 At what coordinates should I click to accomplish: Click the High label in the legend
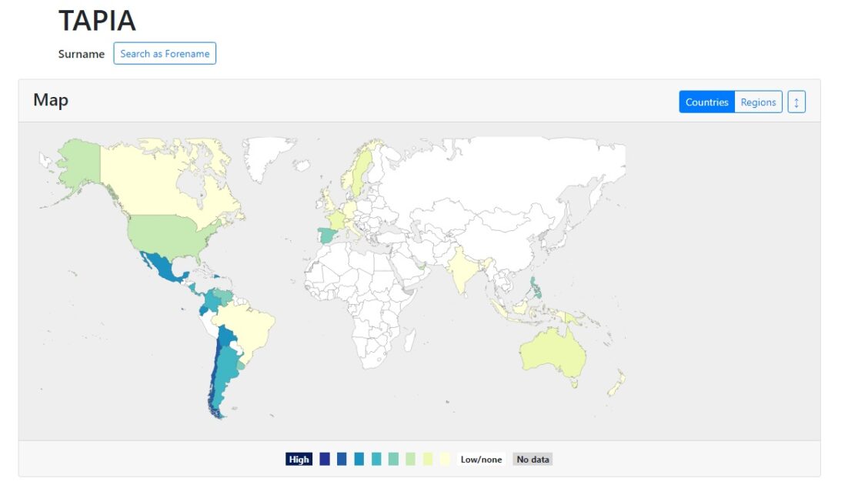pyautogui.click(x=299, y=458)
